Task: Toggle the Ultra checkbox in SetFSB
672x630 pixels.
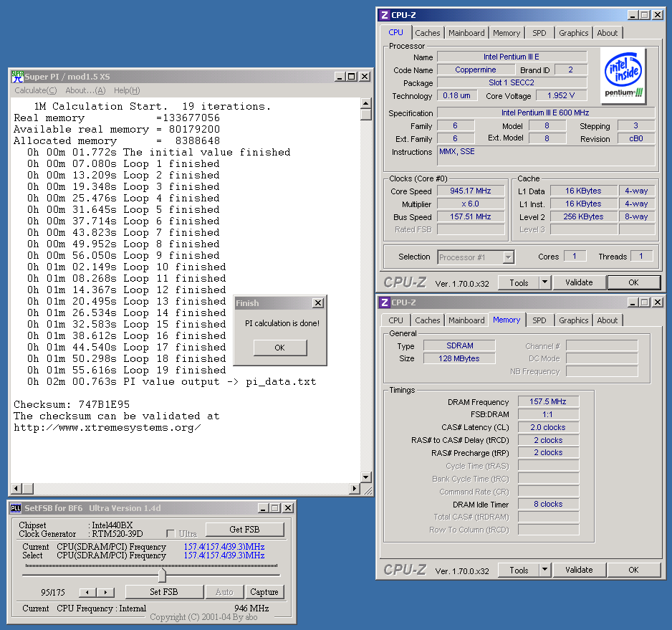Action: (x=171, y=533)
